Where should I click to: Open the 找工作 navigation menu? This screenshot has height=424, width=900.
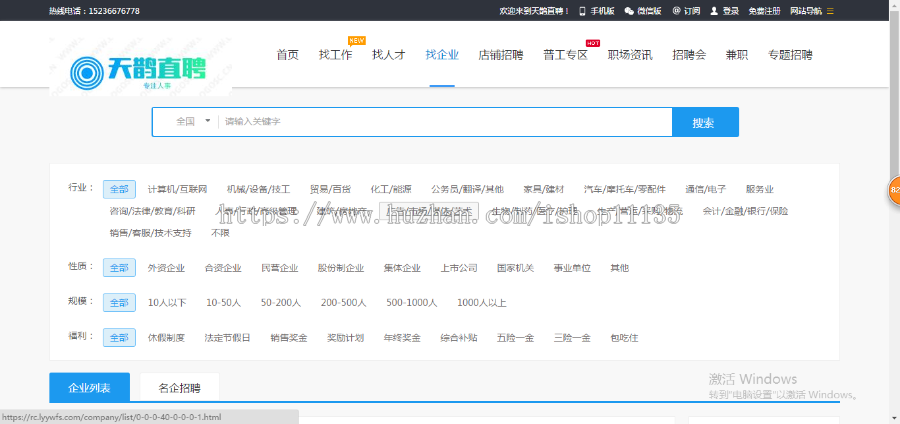click(335, 55)
